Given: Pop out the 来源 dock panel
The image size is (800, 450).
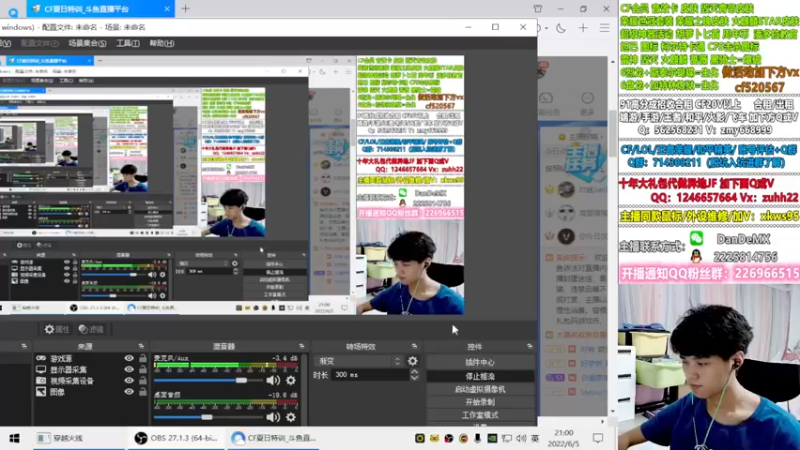Looking at the screenshot, I should tap(141, 346).
